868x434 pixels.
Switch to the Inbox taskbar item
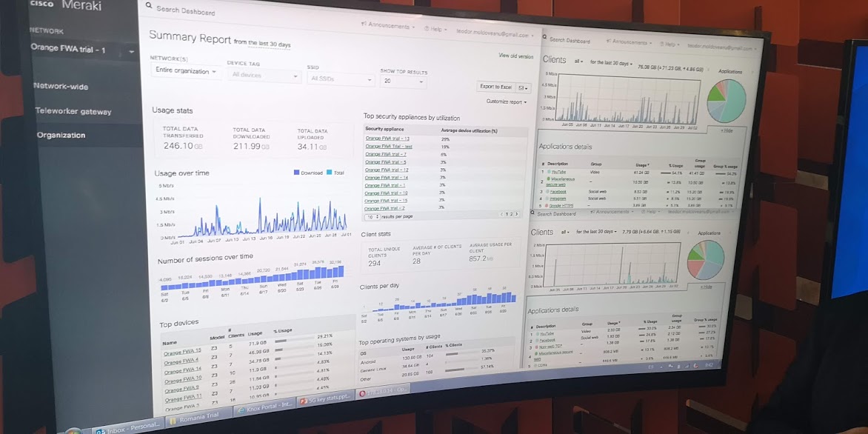(x=128, y=427)
